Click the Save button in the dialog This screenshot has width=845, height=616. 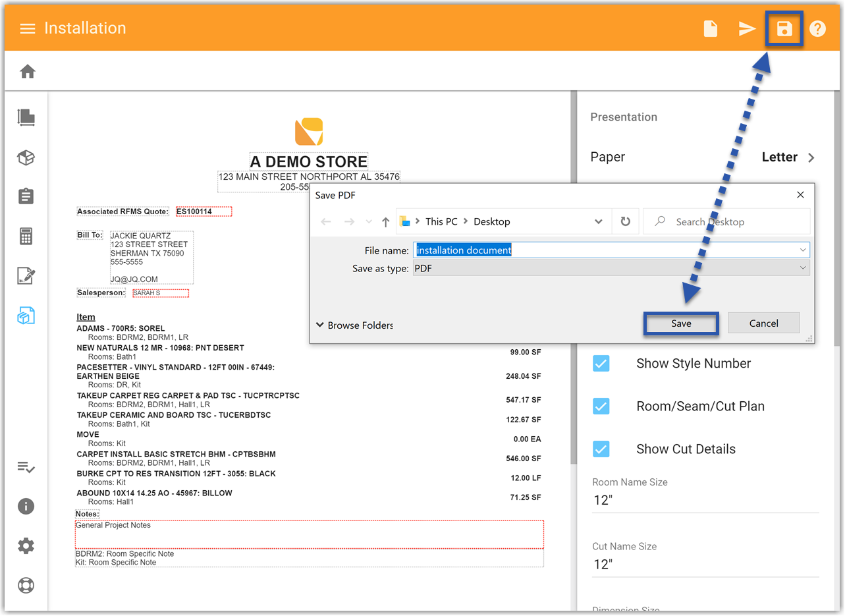click(681, 323)
